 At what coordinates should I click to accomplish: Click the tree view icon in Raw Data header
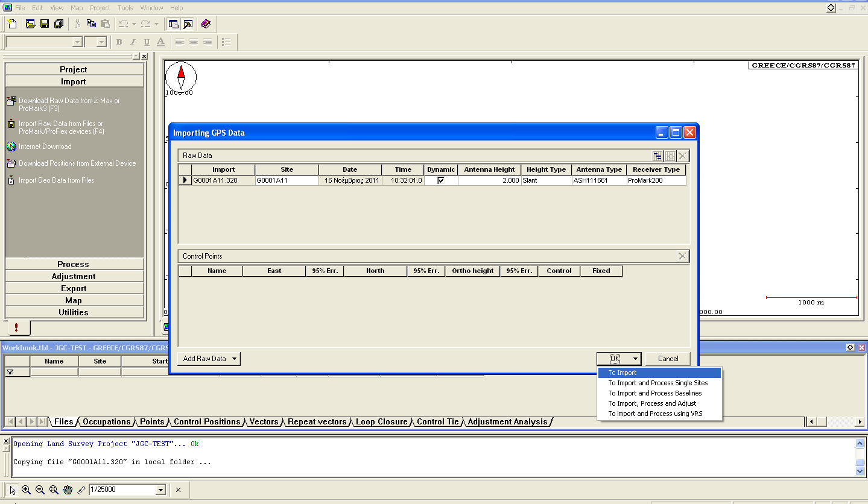[x=657, y=156]
